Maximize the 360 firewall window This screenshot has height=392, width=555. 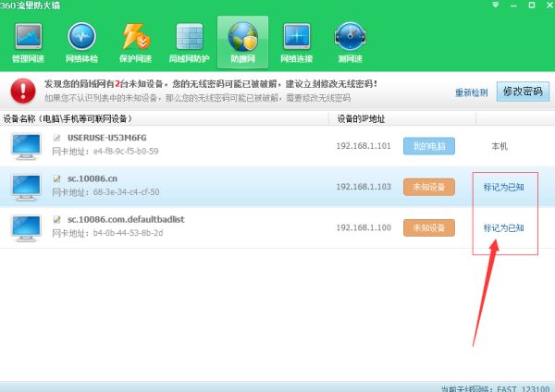click(532, 5)
